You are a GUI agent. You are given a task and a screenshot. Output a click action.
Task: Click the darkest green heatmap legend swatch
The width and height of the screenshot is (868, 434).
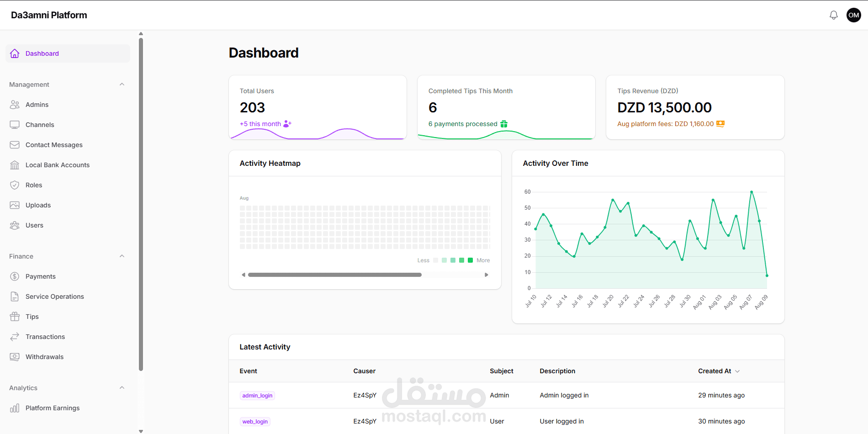pyautogui.click(x=470, y=260)
